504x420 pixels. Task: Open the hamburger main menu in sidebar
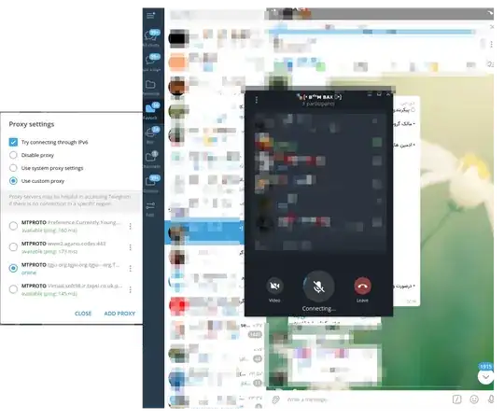click(150, 15)
